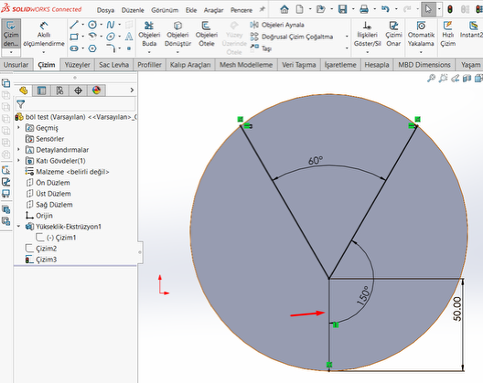Select Çizim2 in feature tree
This screenshot has width=484, height=384.
[x=41, y=248]
